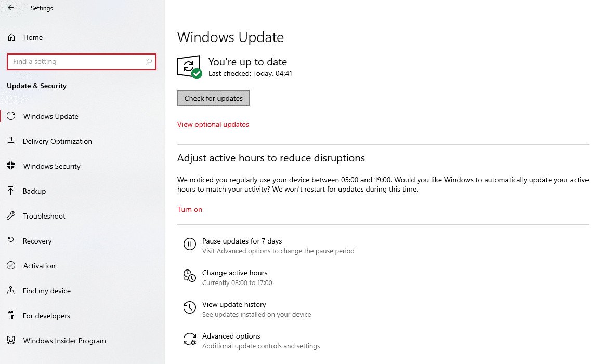Viewport: 600px width, 364px height.
Task: Open Delivery Optimization settings page
Action: tap(57, 141)
